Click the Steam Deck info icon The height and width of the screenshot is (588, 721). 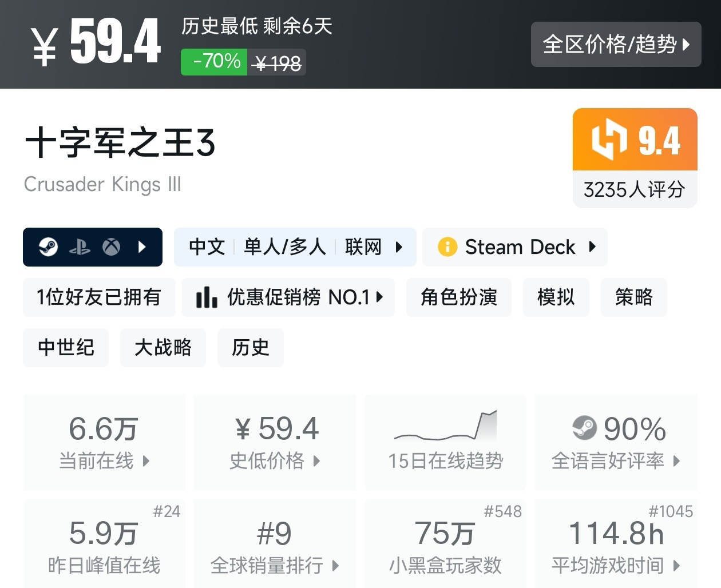click(x=447, y=247)
